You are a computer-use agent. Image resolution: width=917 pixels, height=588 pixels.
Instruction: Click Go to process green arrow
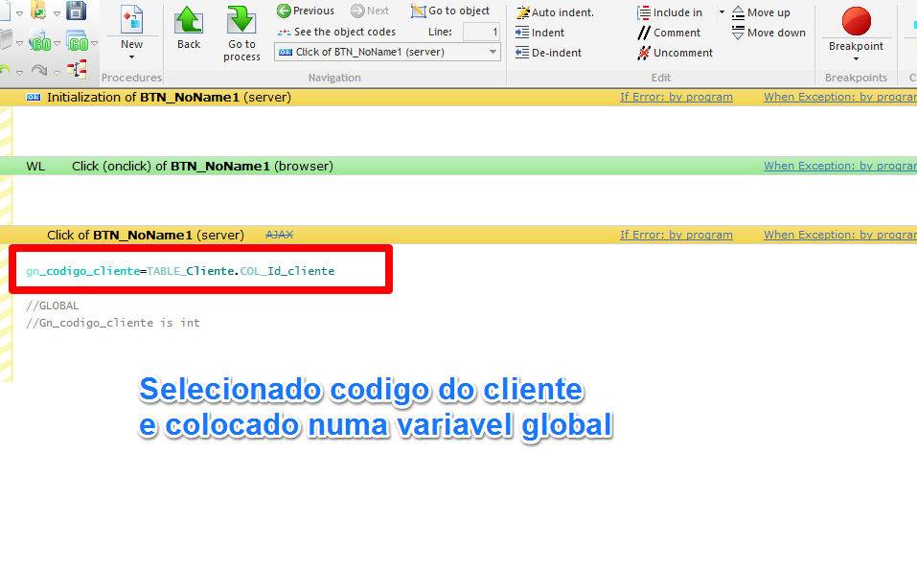[x=241, y=34]
